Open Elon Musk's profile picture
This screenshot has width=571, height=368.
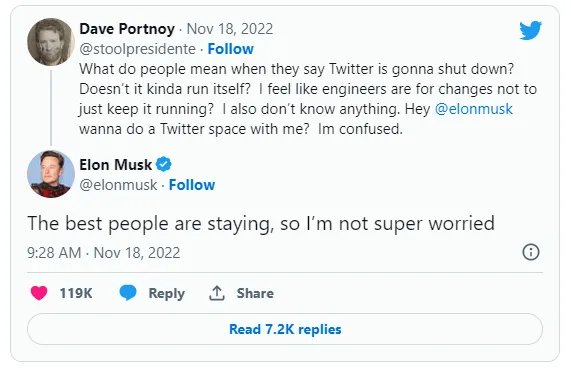(x=51, y=174)
